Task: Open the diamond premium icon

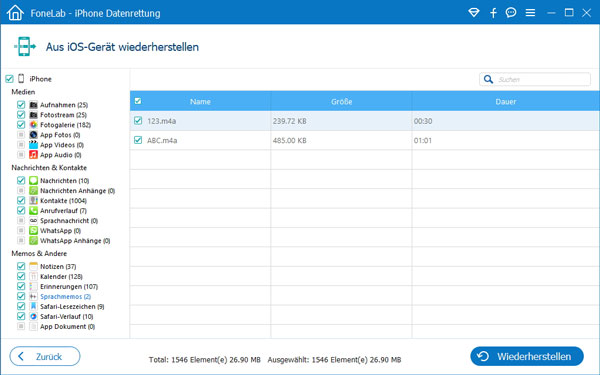Action: click(474, 13)
